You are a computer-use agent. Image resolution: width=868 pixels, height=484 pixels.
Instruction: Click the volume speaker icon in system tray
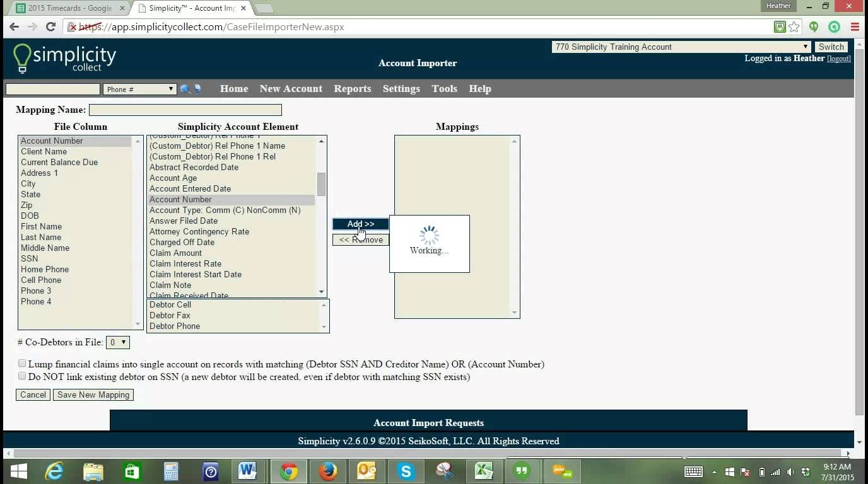pos(790,472)
